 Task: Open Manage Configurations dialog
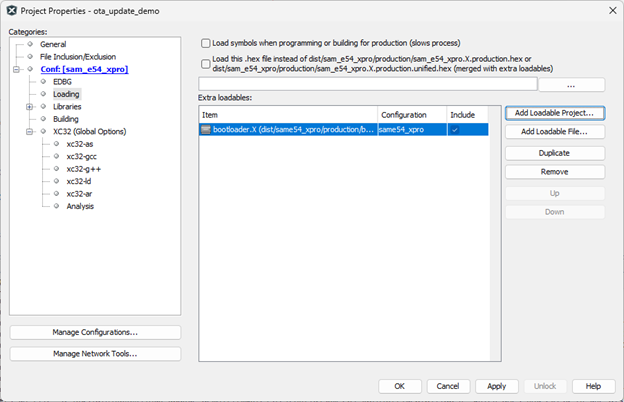click(x=95, y=332)
